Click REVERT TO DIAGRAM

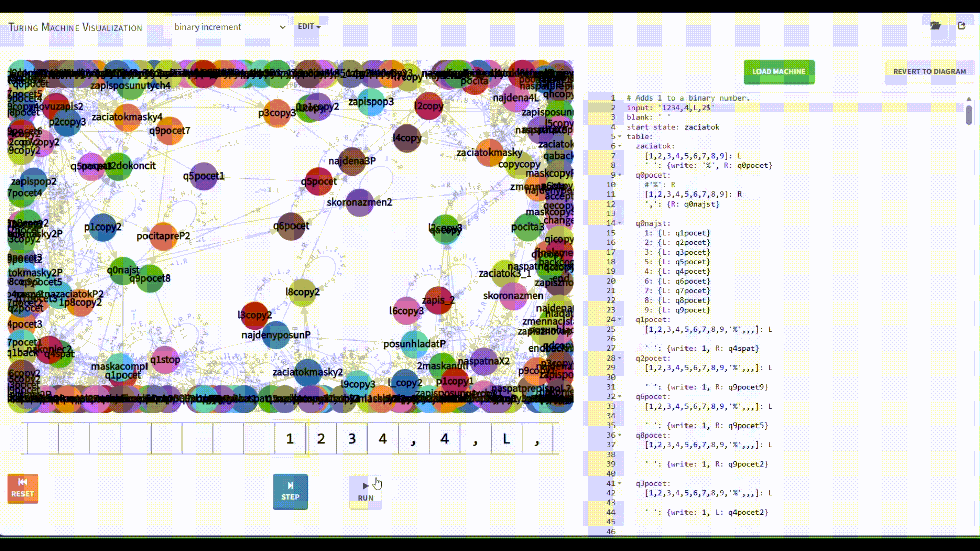(929, 72)
